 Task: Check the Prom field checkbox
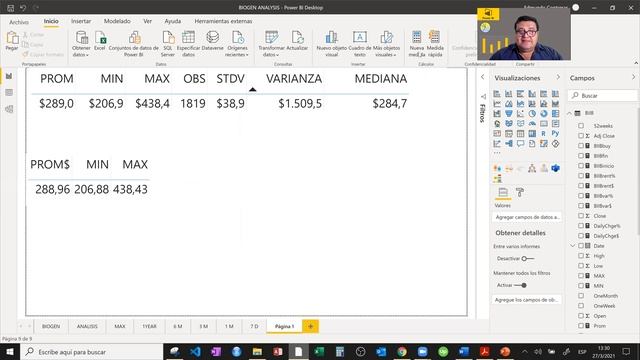[x=581, y=326]
